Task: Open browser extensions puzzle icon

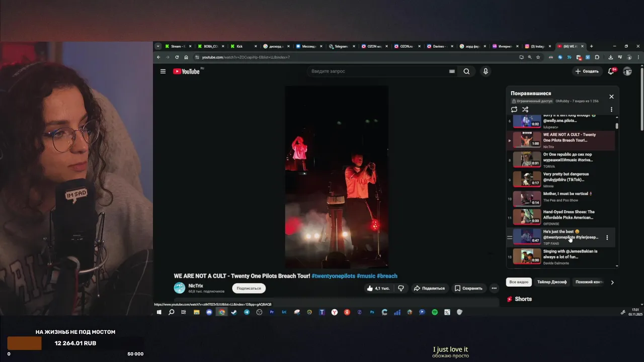Action: (x=597, y=57)
